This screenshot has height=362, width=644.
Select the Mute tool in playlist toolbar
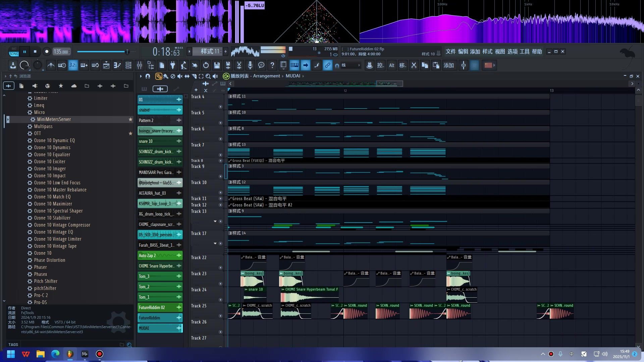(x=180, y=76)
